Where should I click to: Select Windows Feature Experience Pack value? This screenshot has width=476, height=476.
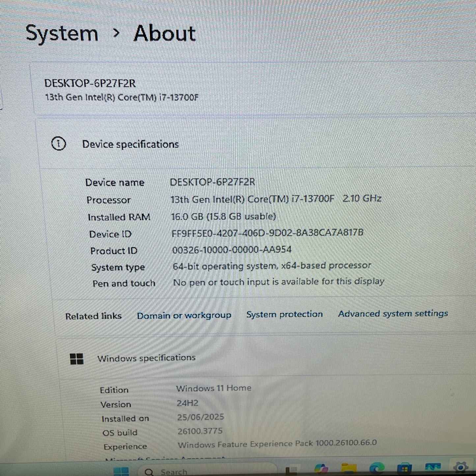point(277,444)
